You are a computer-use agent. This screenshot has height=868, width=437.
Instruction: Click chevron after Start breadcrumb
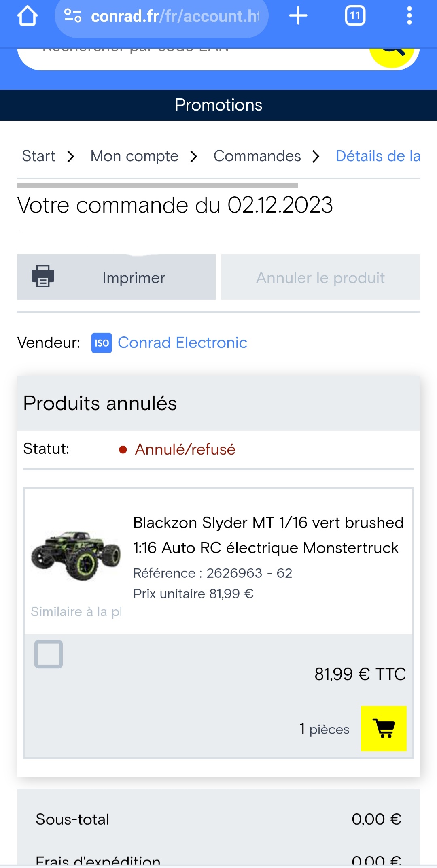tap(71, 156)
